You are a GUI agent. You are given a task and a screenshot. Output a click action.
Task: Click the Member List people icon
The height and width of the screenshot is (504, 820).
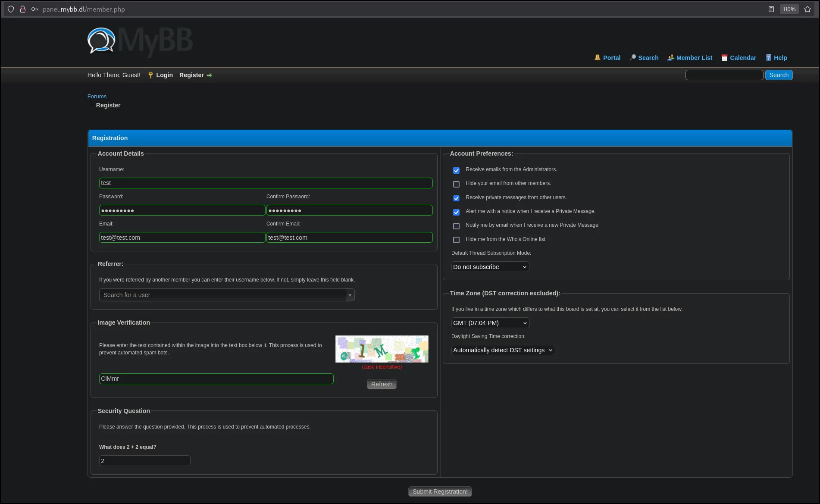pos(670,57)
